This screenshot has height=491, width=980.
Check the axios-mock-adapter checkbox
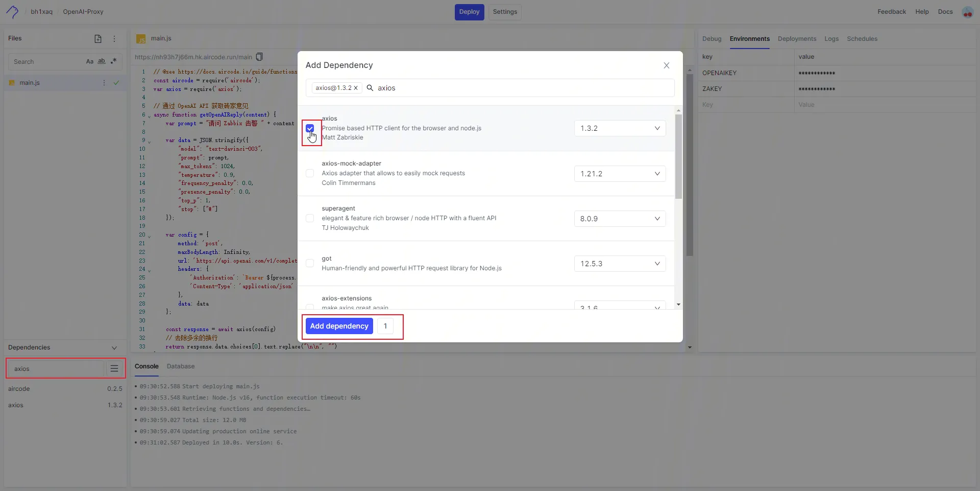310,173
